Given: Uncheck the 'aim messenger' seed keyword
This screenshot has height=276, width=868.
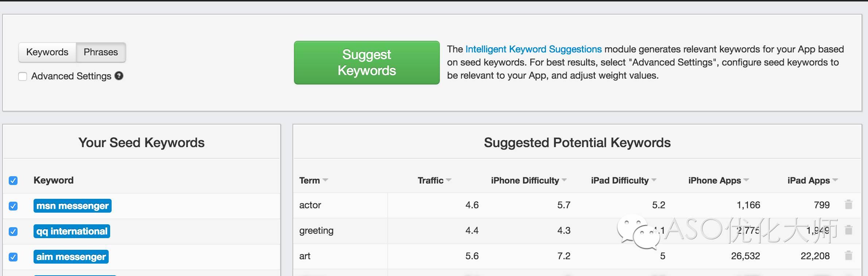Looking at the screenshot, I should [x=13, y=257].
